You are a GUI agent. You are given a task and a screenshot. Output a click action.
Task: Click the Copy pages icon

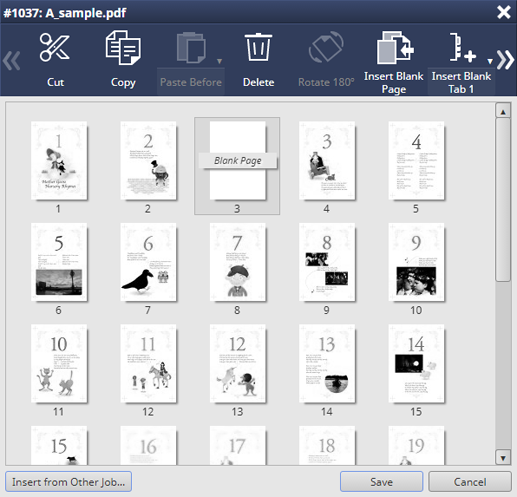pos(123,47)
